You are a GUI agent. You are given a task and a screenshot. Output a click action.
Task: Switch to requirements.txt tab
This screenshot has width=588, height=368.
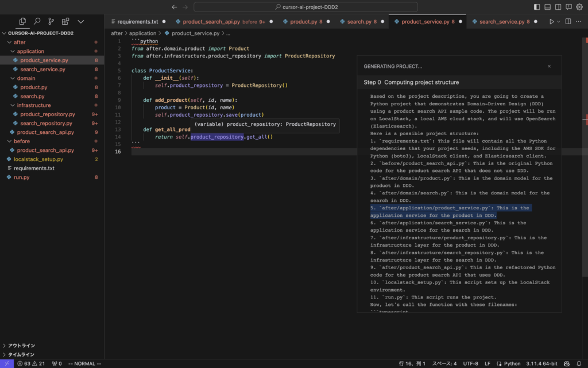138,22
